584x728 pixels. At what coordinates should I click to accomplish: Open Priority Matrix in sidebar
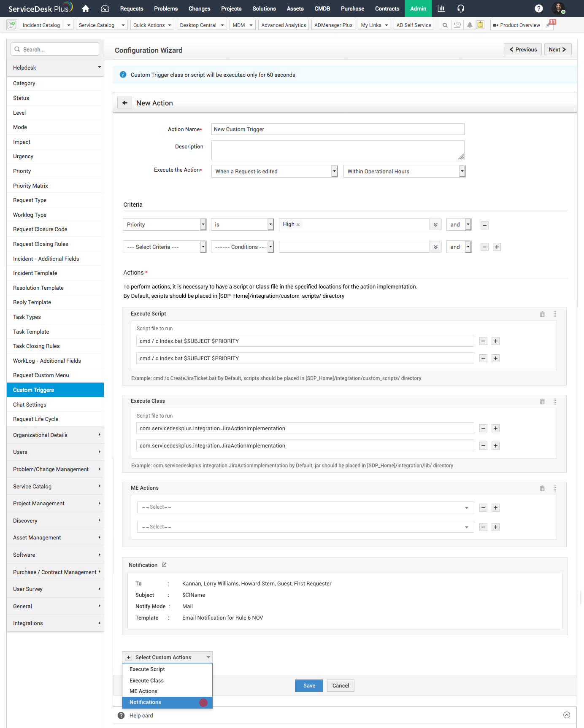coord(55,186)
